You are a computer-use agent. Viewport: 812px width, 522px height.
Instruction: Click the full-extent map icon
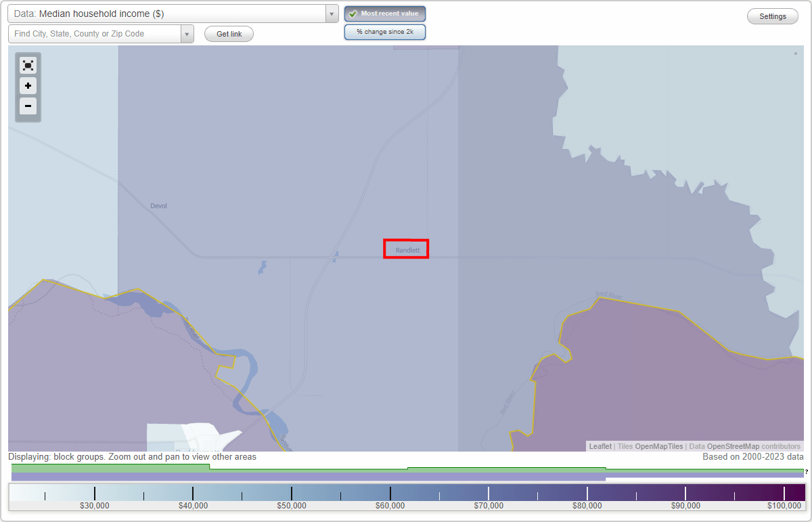[28, 65]
